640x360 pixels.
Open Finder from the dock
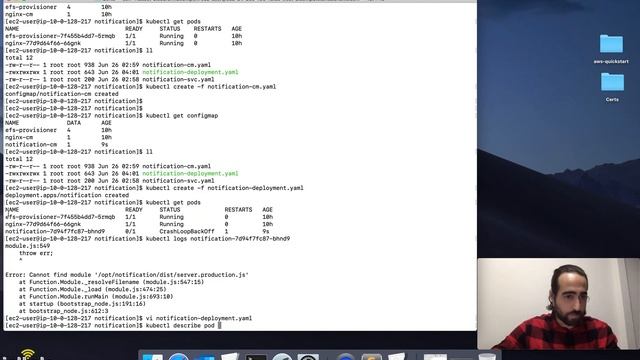click(x=152, y=357)
